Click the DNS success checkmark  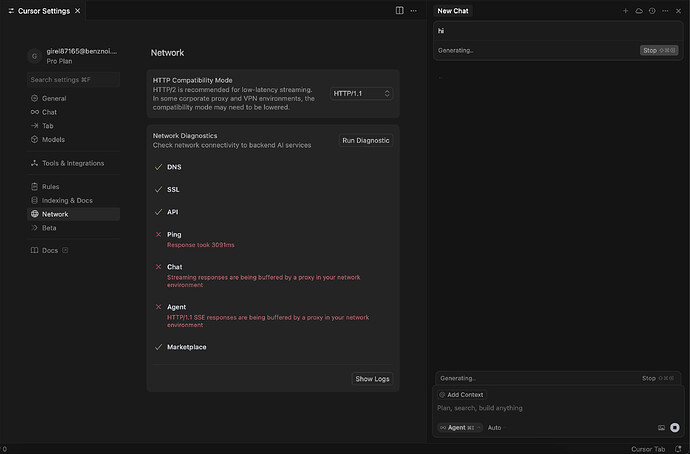[x=158, y=167]
